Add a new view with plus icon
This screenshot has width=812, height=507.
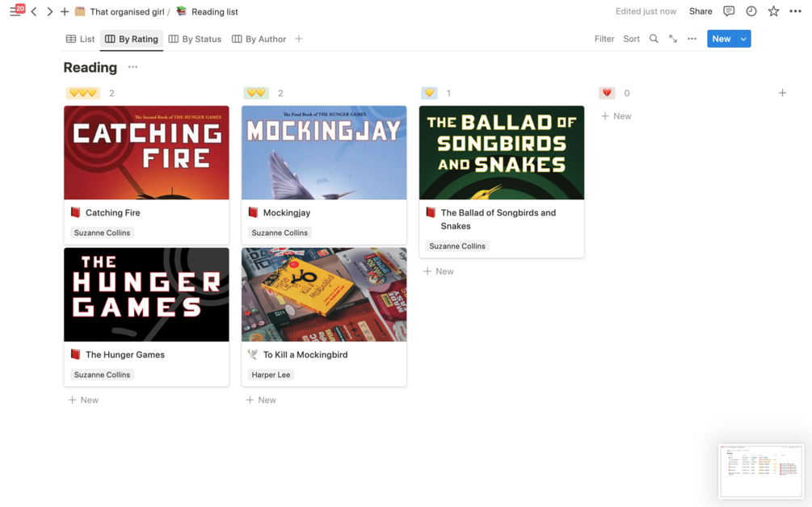tap(299, 39)
